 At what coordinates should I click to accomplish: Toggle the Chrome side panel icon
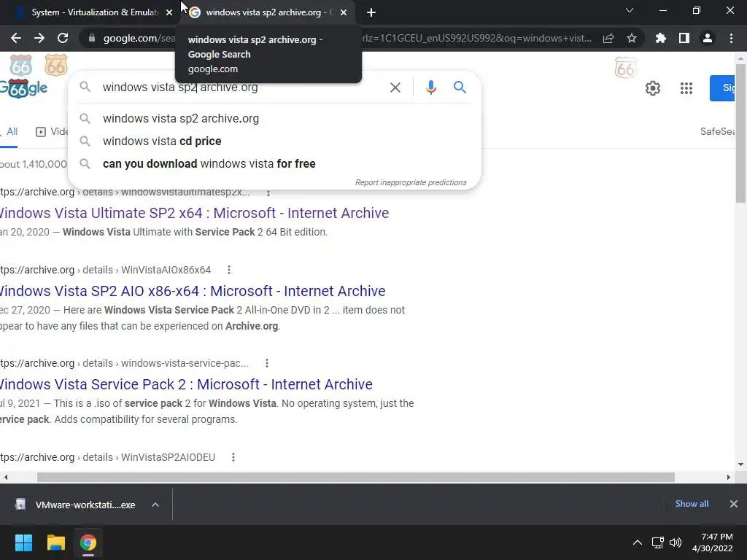(684, 38)
